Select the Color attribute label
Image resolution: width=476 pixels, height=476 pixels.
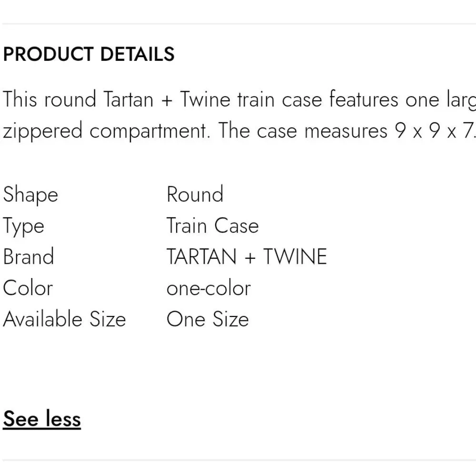tap(28, 288)
